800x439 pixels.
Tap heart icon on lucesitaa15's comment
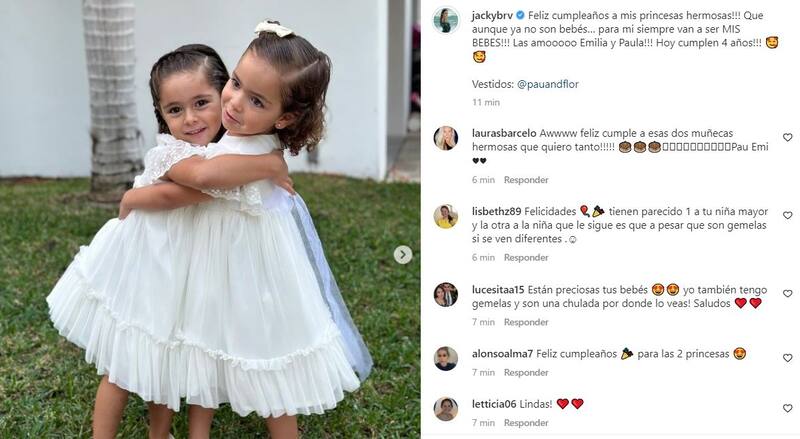pos(787,294)
